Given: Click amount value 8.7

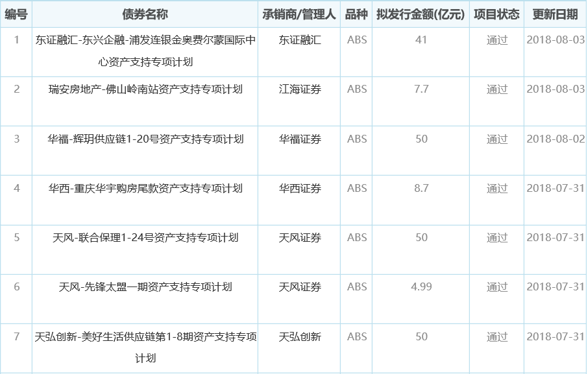Looking at the screenshot, I should point(421,188).
